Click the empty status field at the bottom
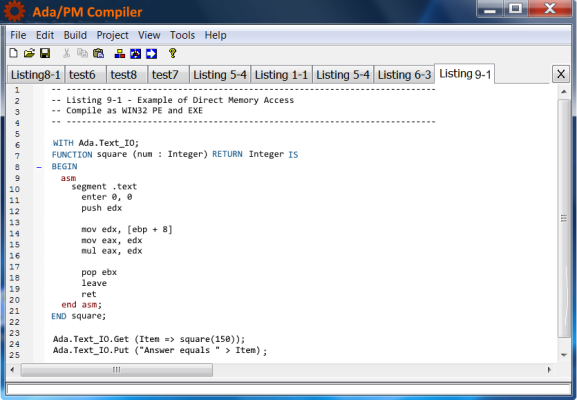Screen dimensions: 577x400 tap(289, 389)
